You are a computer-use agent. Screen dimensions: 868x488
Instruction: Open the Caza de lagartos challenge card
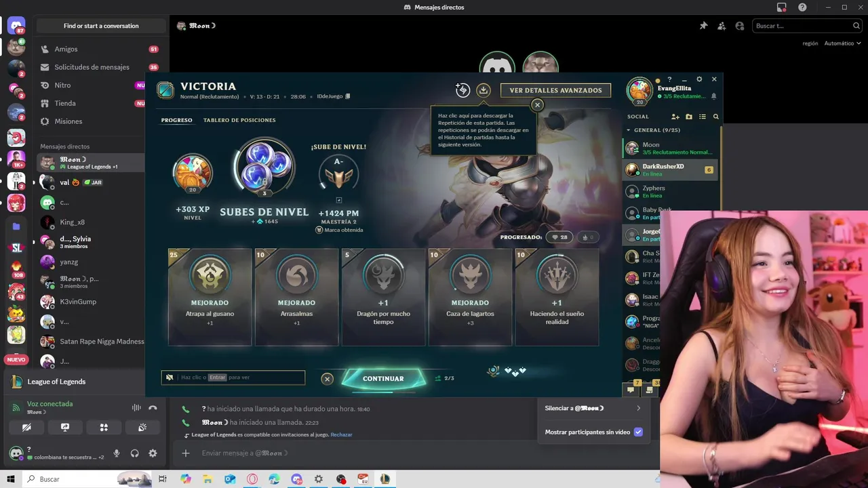pos(470,297)
